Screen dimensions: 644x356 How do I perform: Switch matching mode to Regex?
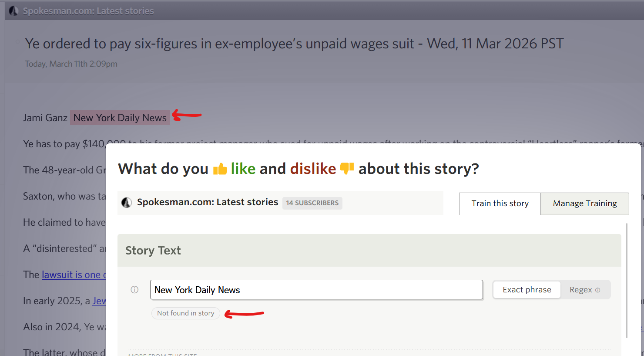click(x=580, y=290)
